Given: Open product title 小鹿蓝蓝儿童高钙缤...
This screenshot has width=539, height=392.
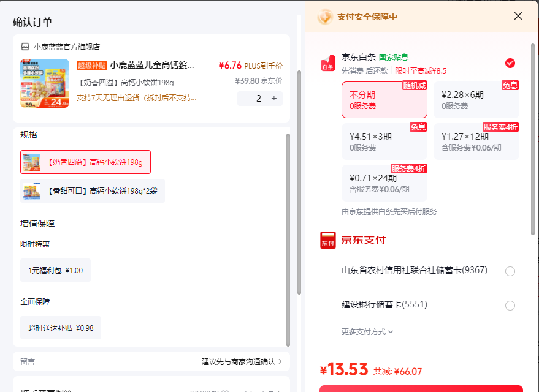Looking at the screenshot, I should click(152, 65).
